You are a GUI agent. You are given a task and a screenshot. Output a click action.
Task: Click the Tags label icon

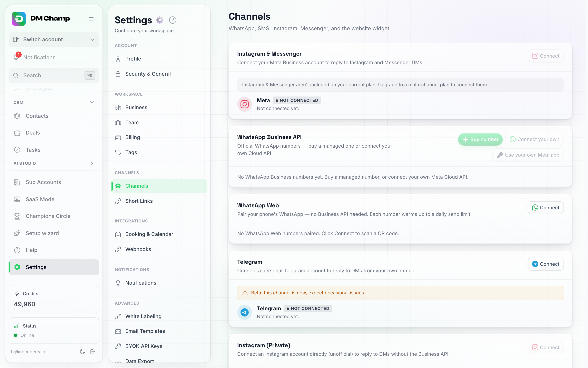[118, 152]
